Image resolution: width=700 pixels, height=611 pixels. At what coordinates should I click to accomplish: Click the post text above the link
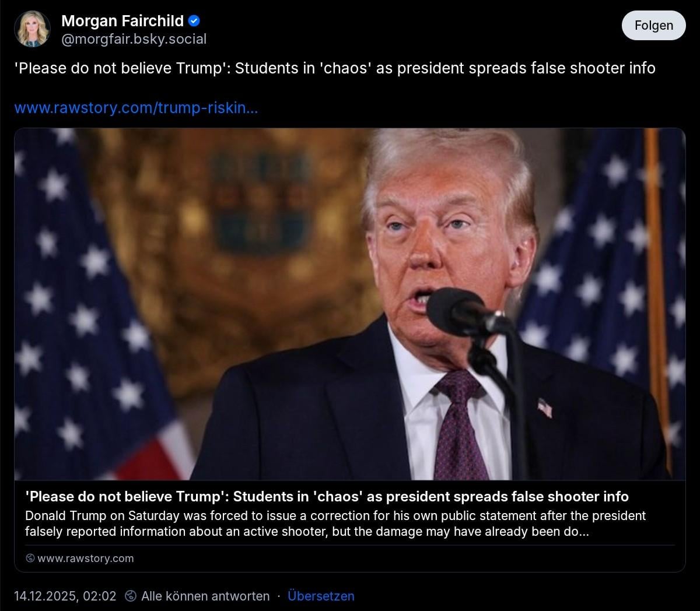pos(335,68)
